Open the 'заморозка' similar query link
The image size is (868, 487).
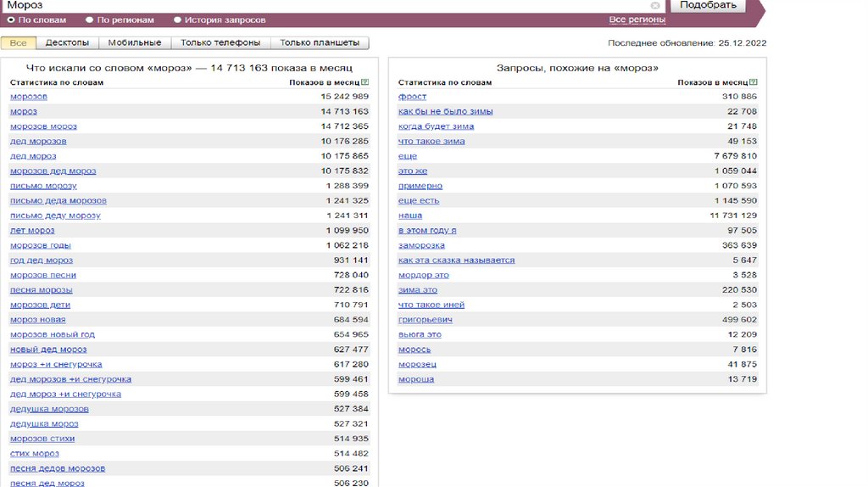pos(421,245)
